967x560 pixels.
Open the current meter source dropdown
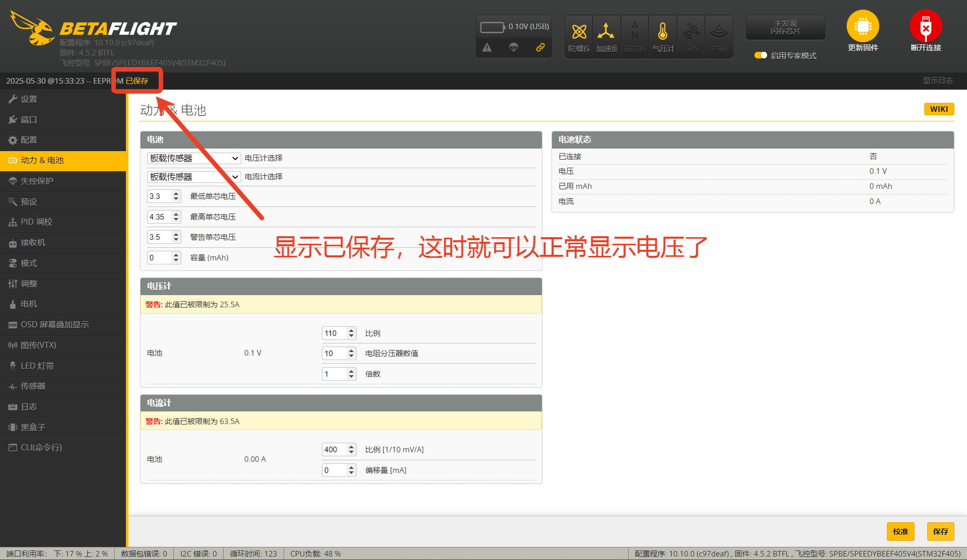(194, 177)
